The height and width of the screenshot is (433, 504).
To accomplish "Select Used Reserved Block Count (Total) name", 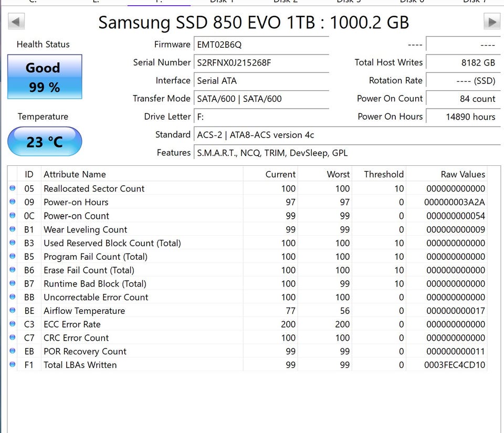I will [x=112, y=243].
